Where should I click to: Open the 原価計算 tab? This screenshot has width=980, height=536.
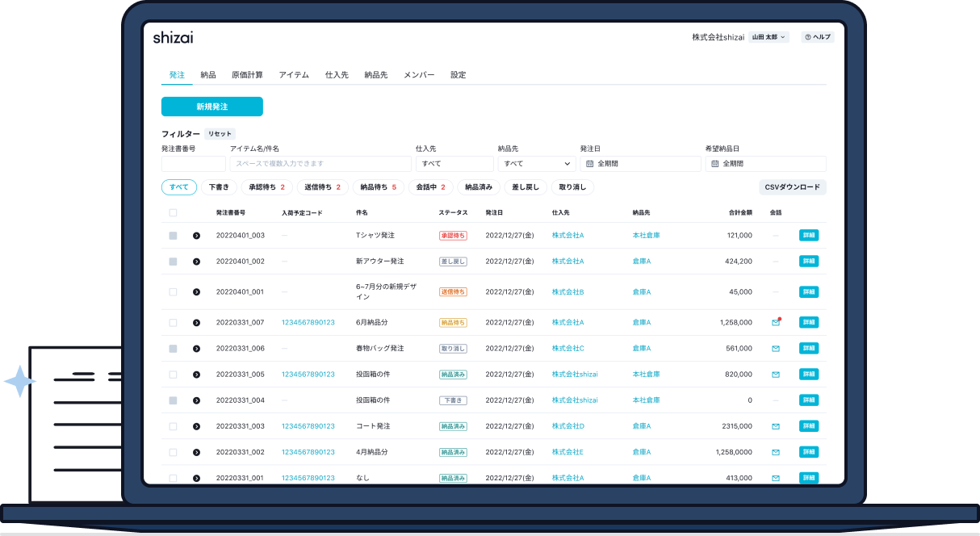pos(247,75)
